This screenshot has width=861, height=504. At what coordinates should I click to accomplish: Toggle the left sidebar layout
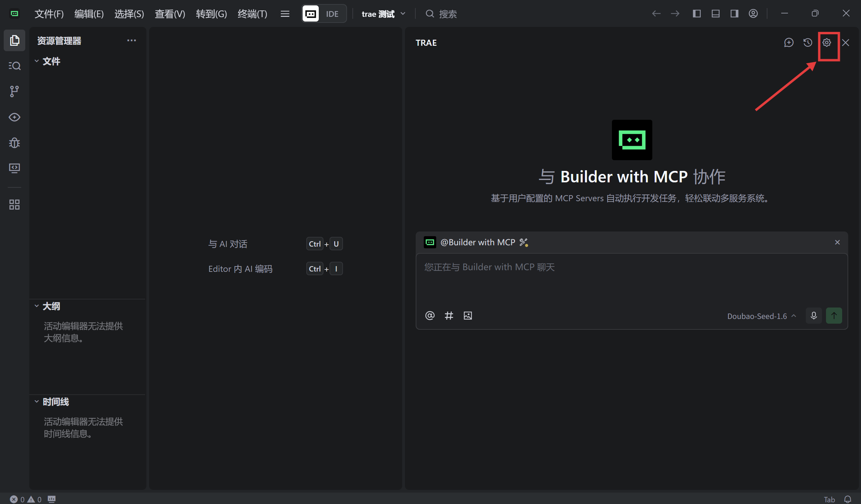point(697,14)
